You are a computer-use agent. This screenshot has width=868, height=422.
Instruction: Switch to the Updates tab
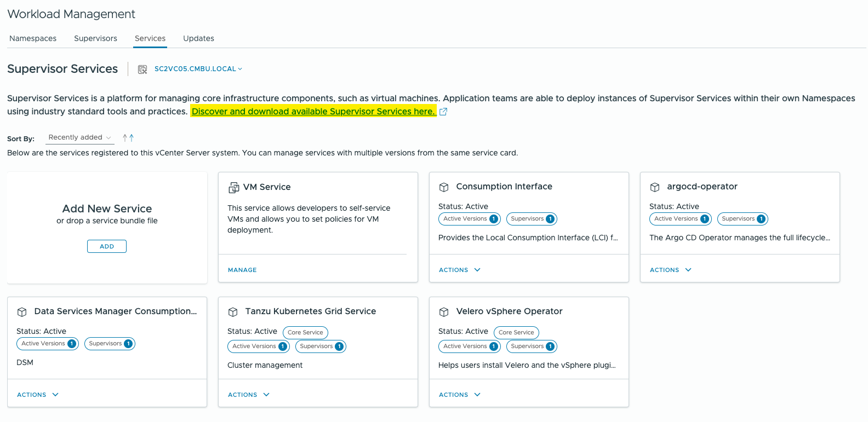[x=198, y=38]
